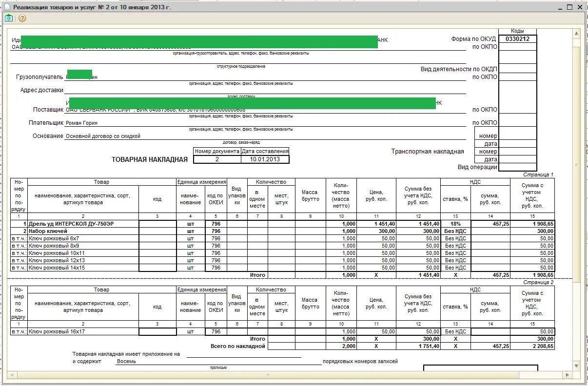Screen dimensions: 588x386
Task: Send the document by email using the toolbar icon
Action: click(x=9, y=18)
